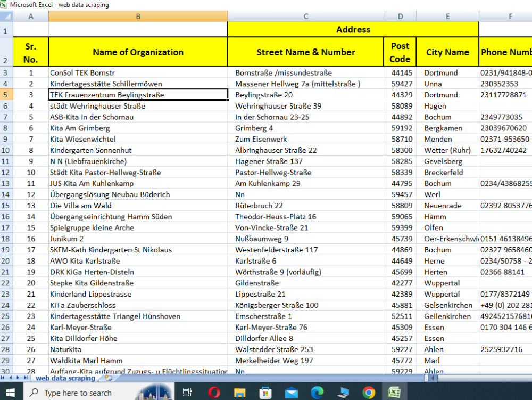Select post code cell '58300'
Viewport: 532px width, 400px height.
pyautogui.click(x=400, y=150)
